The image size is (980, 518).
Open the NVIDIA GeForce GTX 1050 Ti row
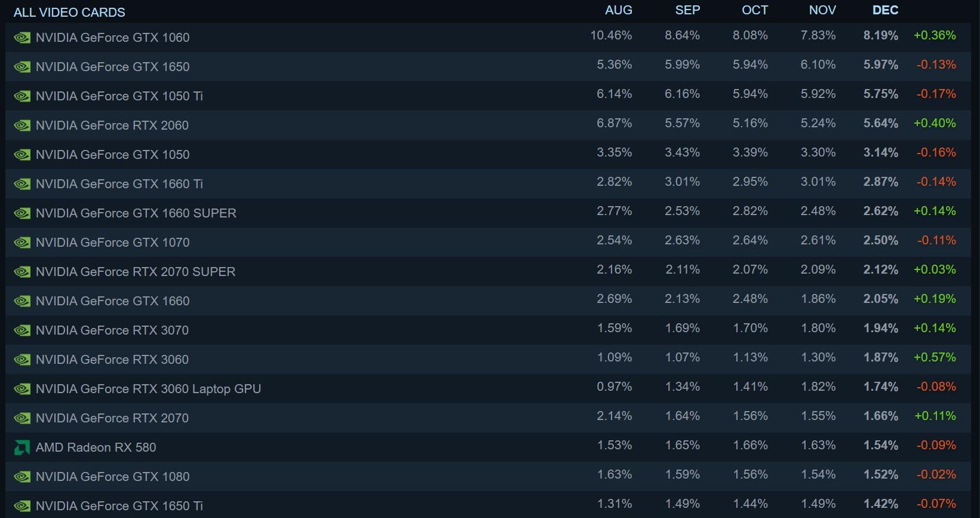[x=488, y=96]
